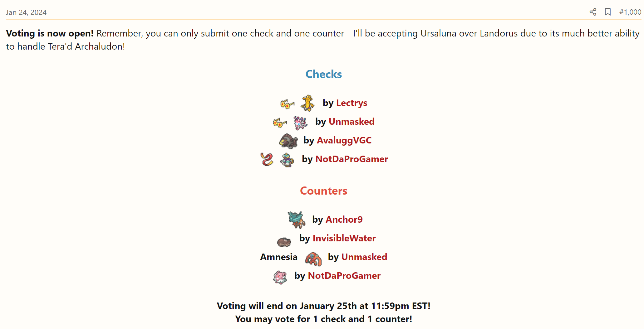The image size is (644, 329).
Task: Click the share post icon
Action: click(593, 12)
